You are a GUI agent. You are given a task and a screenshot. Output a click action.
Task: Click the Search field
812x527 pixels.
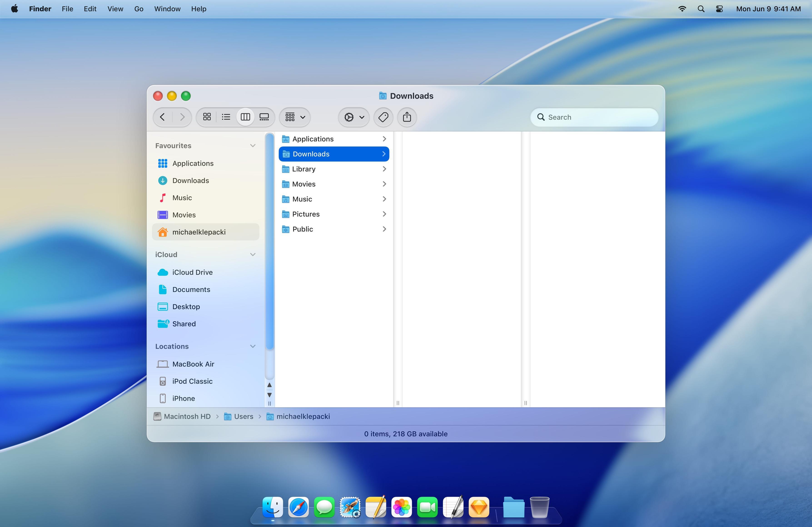tap(594, 117)
